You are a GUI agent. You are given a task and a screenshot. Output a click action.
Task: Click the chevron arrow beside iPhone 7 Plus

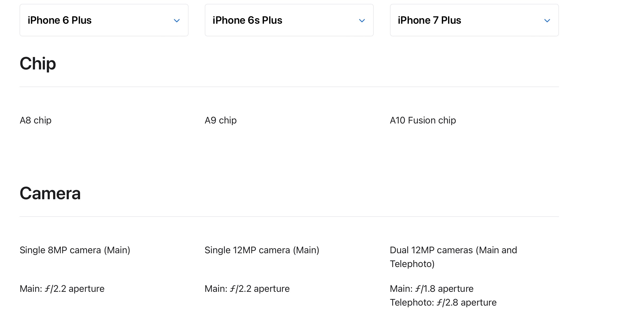547,21
